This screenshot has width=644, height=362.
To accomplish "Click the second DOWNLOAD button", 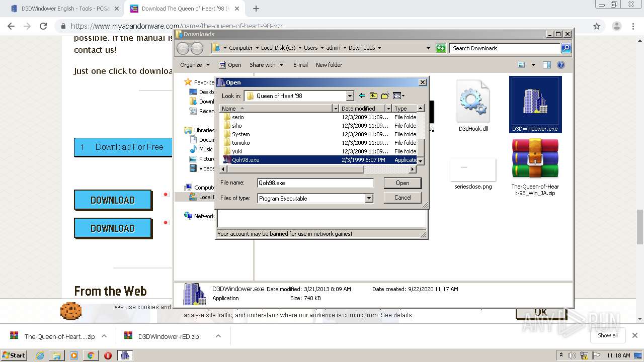I will click(113, 228).
